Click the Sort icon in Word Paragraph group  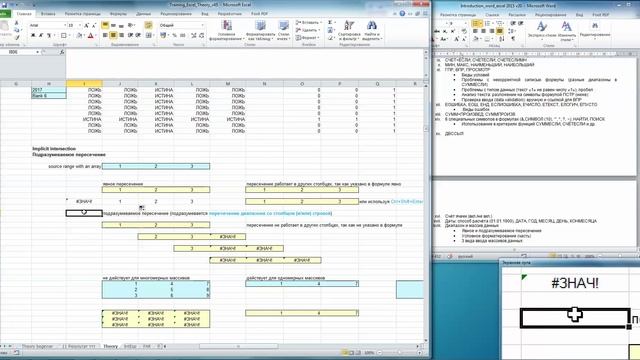[x=501, y=39]
